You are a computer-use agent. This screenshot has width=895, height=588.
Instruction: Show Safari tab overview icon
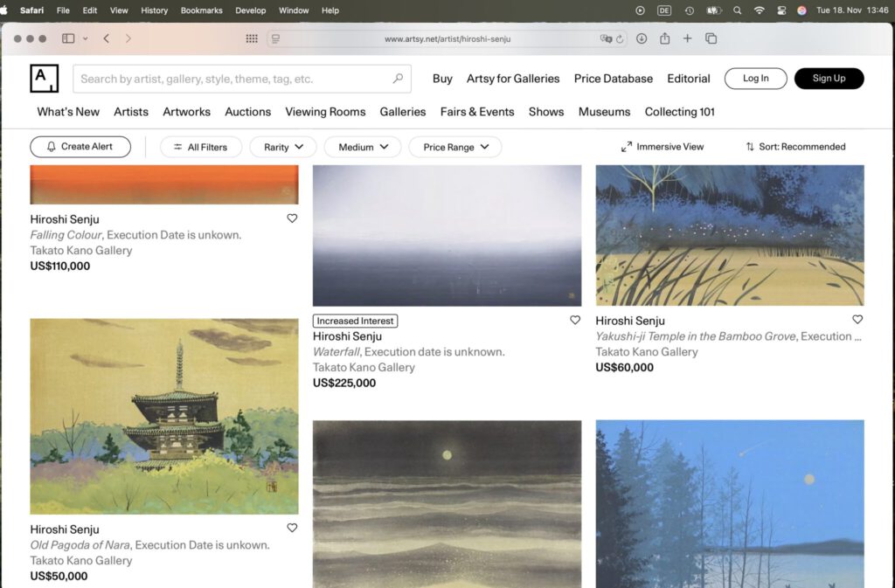click(x=711, y=38)
